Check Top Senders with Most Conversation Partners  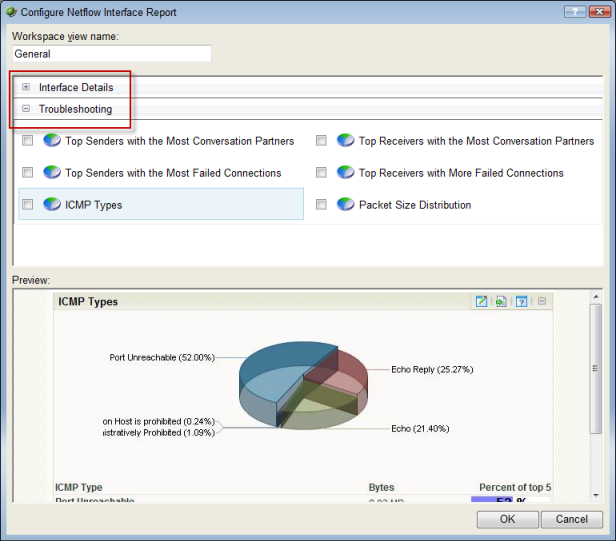[x=28, y=141]
